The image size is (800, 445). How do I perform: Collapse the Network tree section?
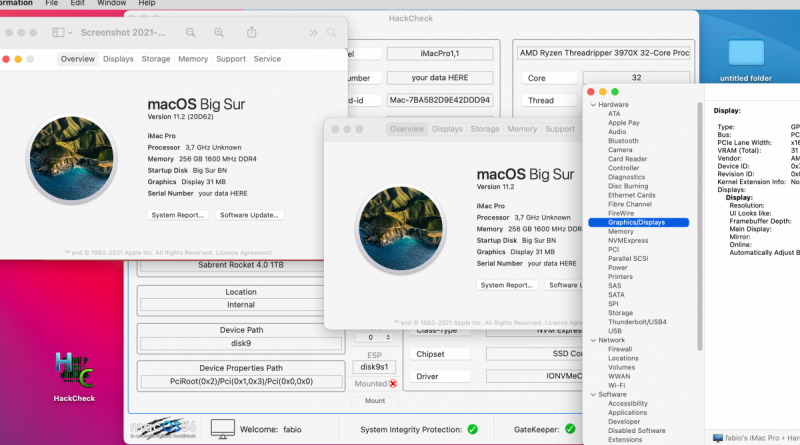coord(593,340)
